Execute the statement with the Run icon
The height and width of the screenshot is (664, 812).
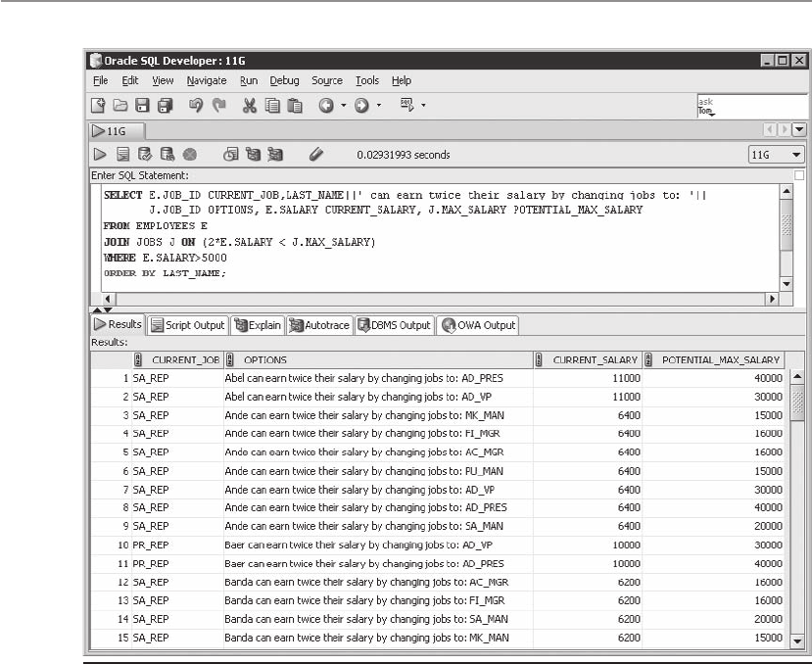(x=100, y=155)
